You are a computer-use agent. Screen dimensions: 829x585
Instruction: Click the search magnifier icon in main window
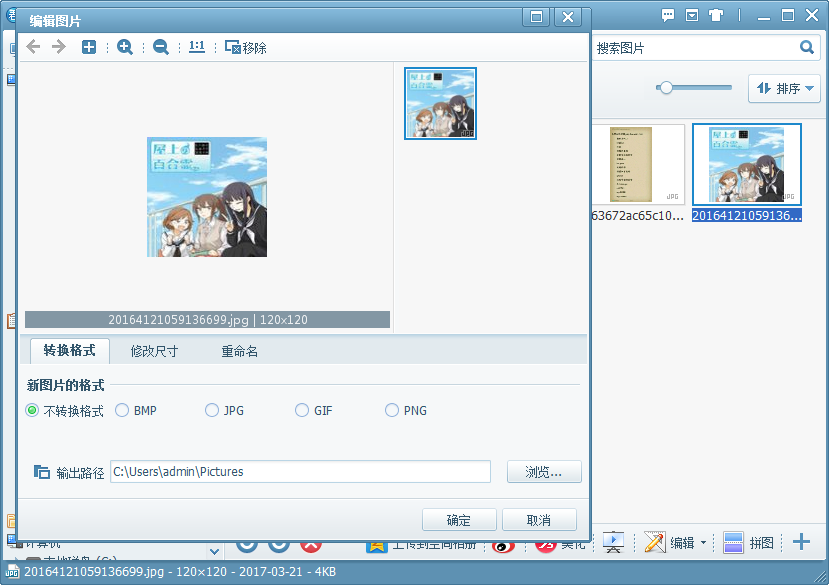pos(806,48)
